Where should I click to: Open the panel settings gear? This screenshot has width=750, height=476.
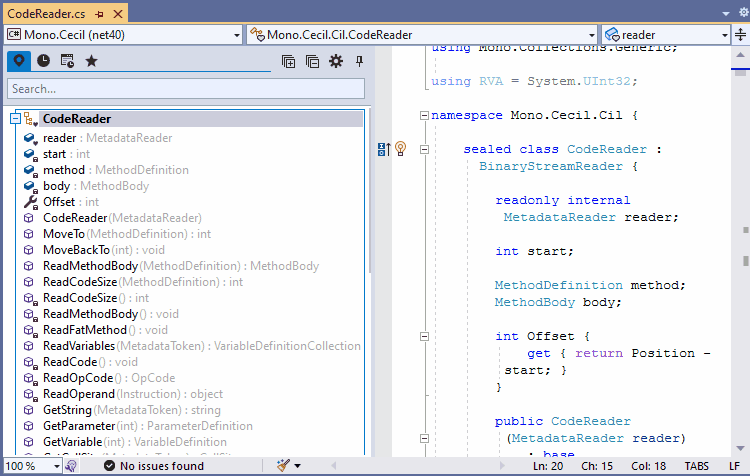click(336, 61)
